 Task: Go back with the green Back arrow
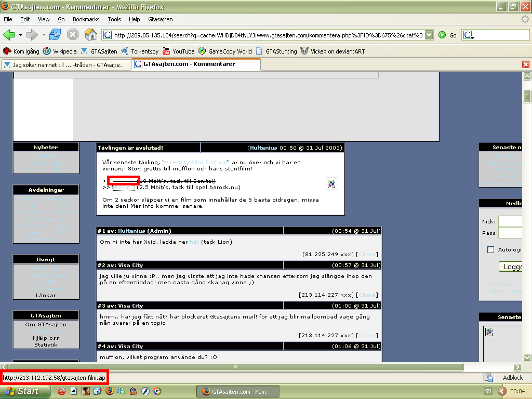(9, 35)
